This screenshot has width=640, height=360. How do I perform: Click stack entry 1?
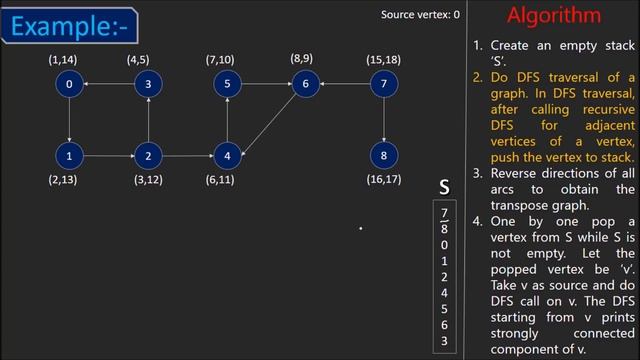(444, 261)
